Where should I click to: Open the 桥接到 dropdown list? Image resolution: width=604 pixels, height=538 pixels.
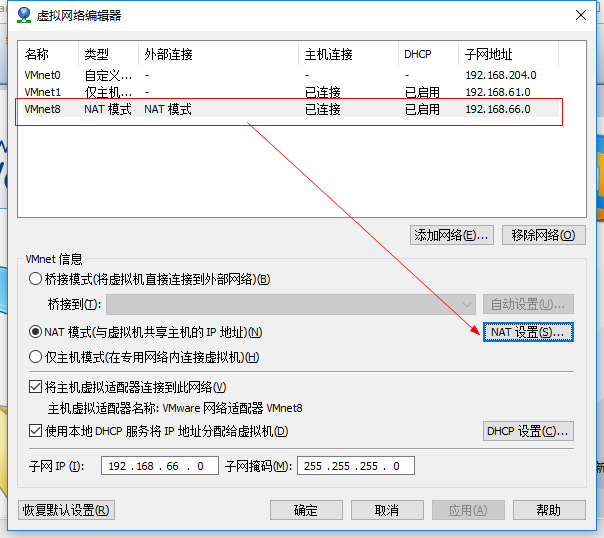(x=291, y=305)
